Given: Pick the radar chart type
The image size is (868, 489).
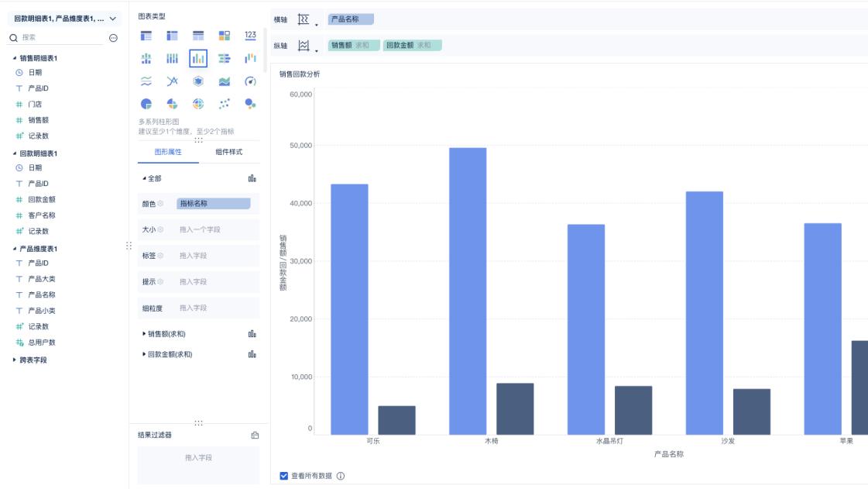Looking at the screenshot, I should (198, 81).
